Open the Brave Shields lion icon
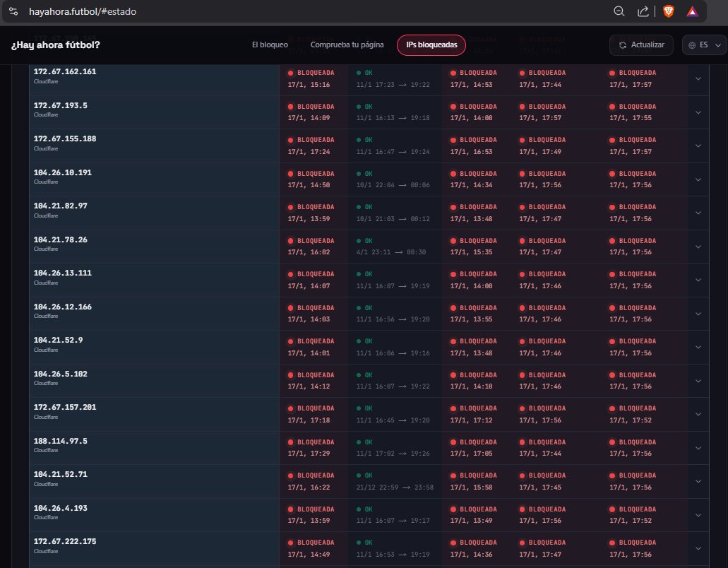 click(x=669, y=11)
